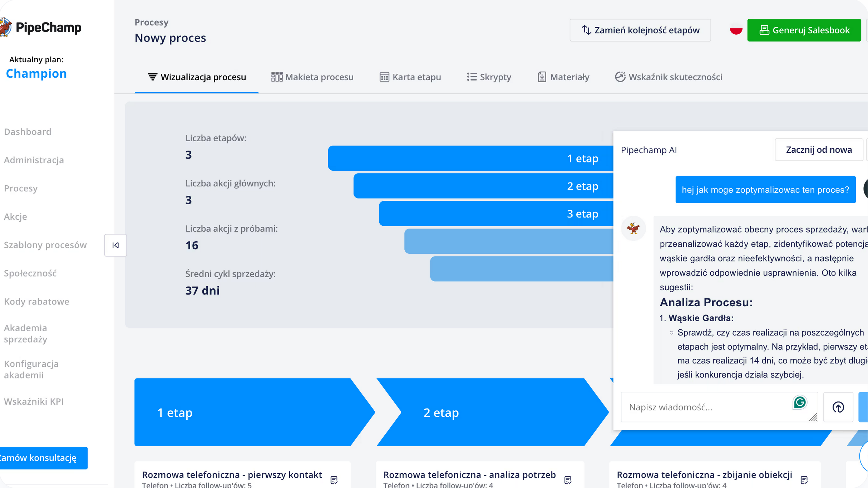868x488 pixels.
Task: Click the Polish flag language icon
Action: (736, 30)
